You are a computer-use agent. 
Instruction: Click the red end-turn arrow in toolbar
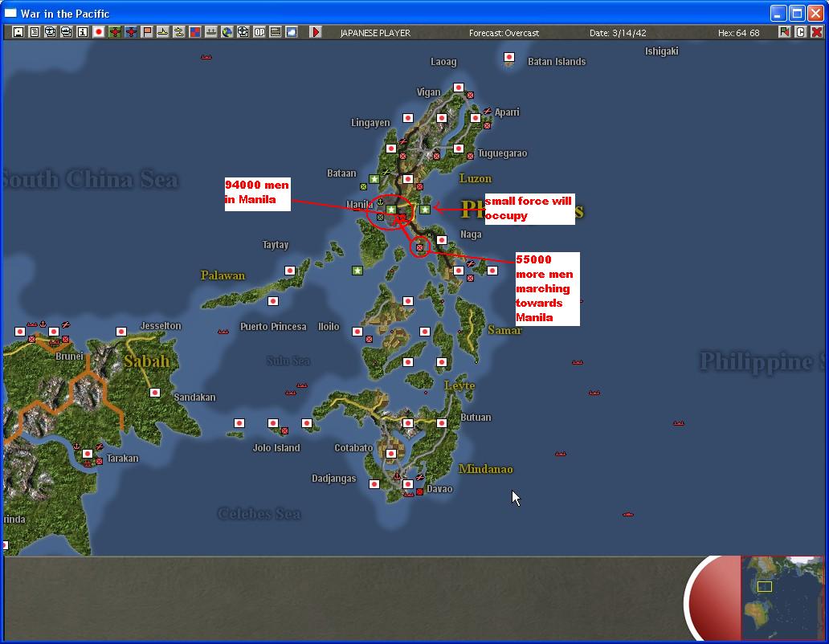tap(316, 32)
